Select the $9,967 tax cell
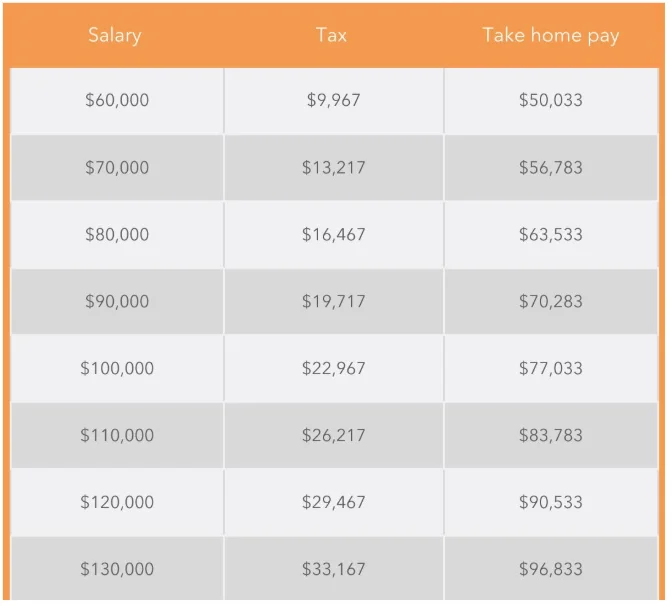This screenshot has width=672, height=606. 333,100
